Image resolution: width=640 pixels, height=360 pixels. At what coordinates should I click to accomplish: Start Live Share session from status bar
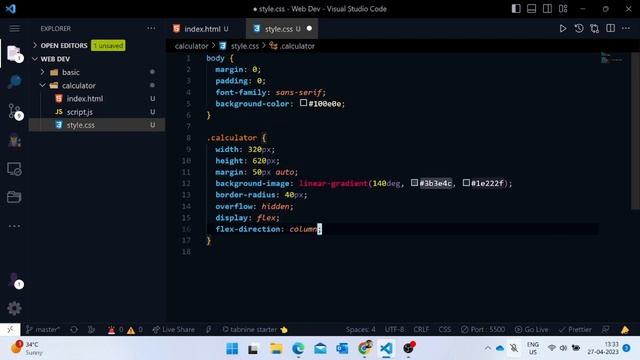point(173,329)
